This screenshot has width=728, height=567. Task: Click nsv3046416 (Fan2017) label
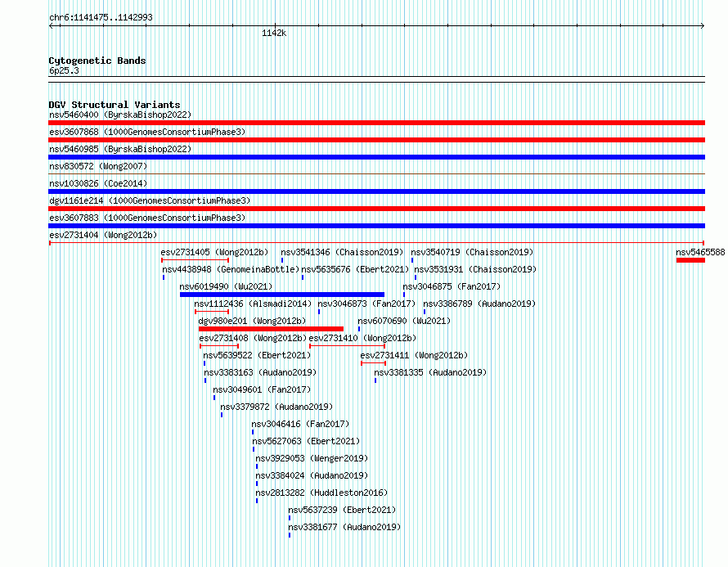(x=300, y=424)
